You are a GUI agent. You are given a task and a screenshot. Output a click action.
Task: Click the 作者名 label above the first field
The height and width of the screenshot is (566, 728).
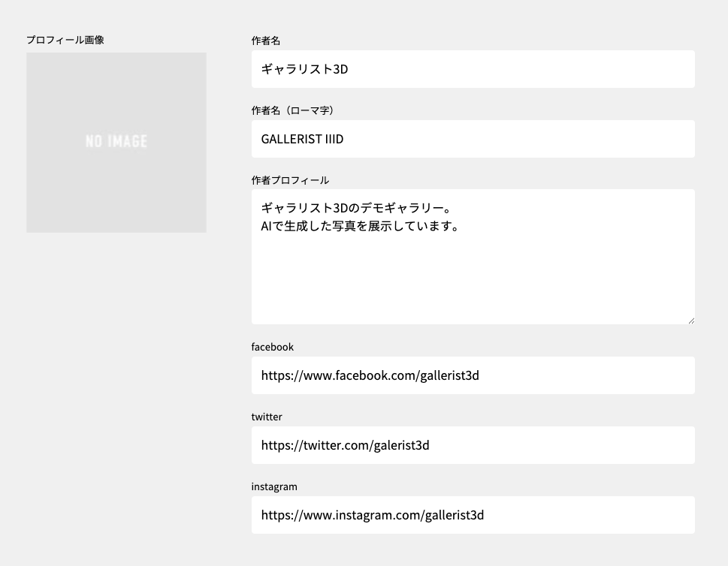point(266,41)
